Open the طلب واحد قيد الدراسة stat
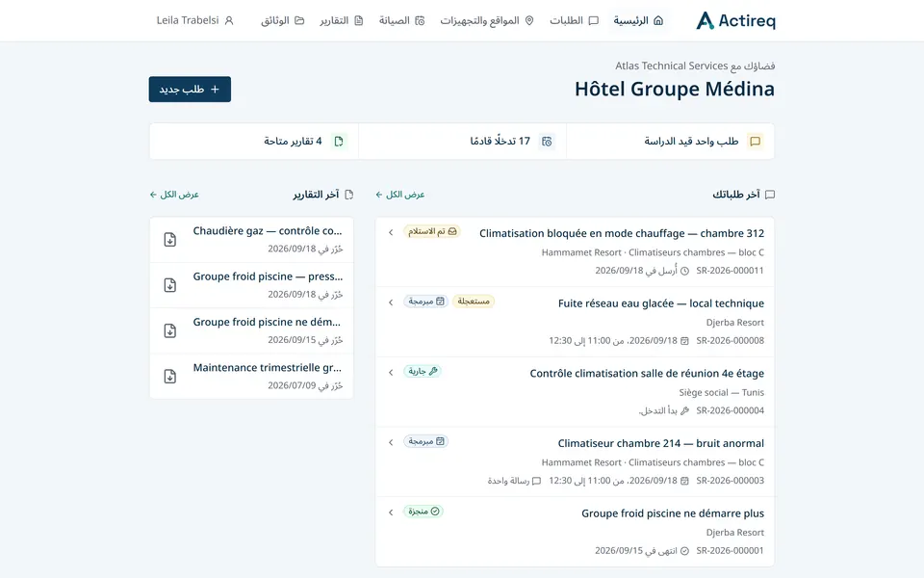 coord(670,141)
